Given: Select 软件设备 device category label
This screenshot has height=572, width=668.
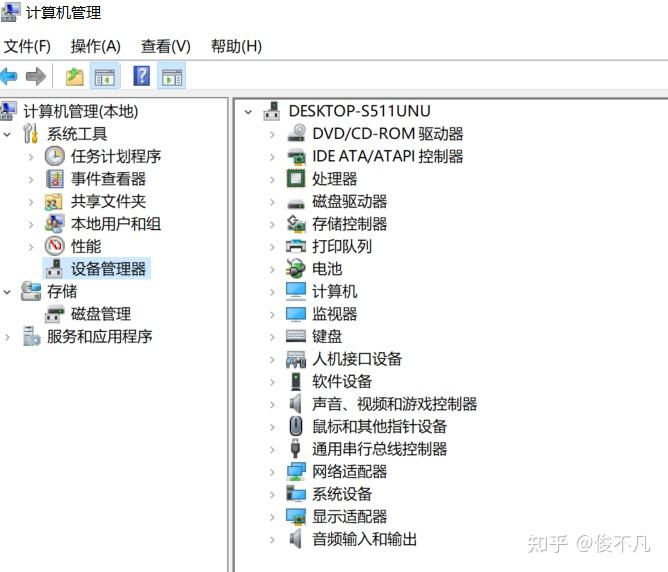Looking at the screenshot, I should click(342, 381).
